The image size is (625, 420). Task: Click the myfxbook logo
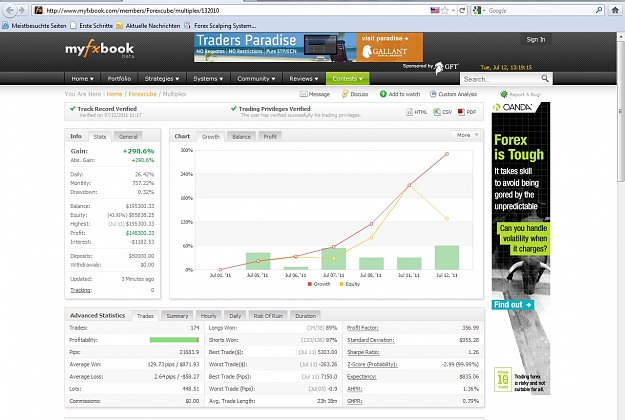(100, 49)
